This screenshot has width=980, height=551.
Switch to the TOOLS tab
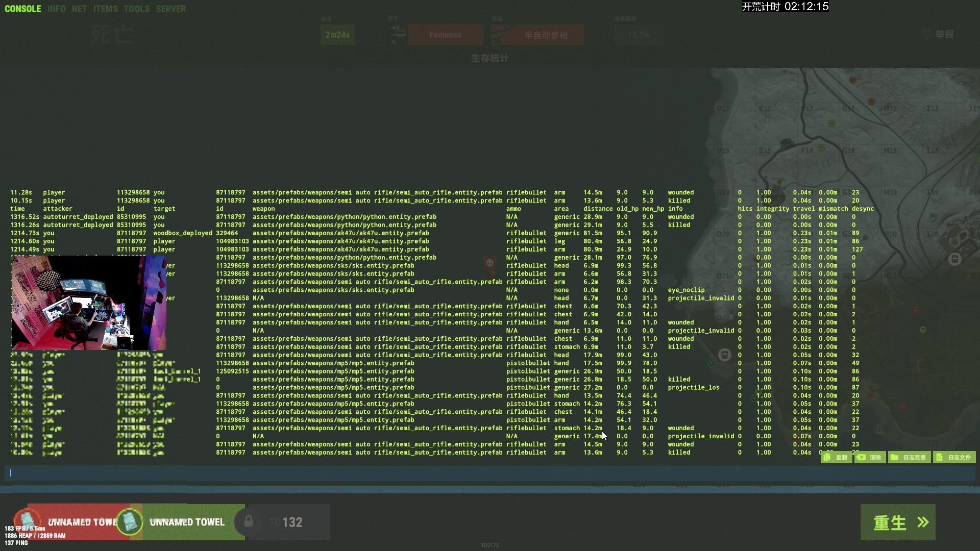[136, 9]
